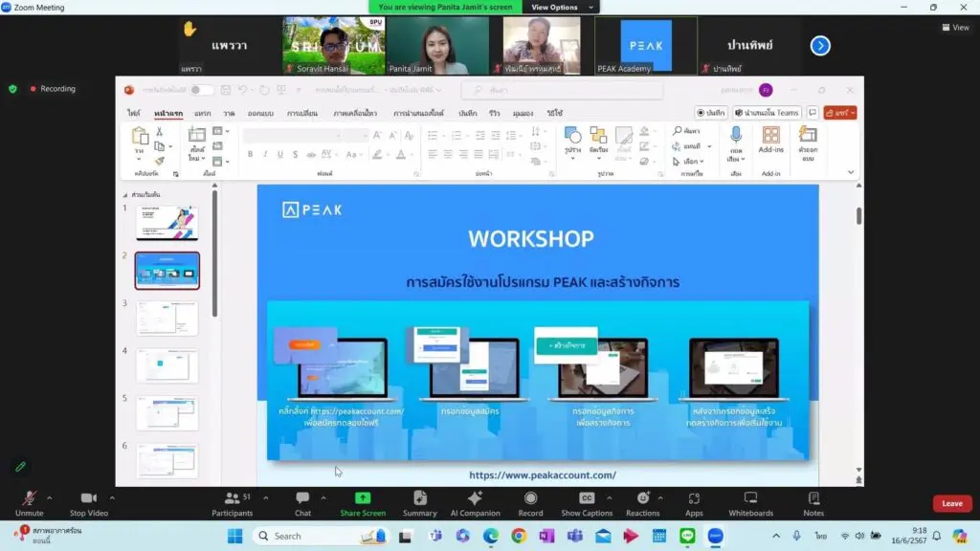
Task: Select slide 3 thumbnail
Action: coord(167,318)
